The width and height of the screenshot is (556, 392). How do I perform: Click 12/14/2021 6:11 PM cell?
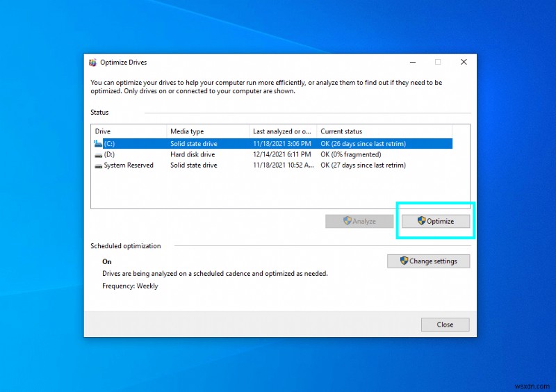click(x=282, y=155)
